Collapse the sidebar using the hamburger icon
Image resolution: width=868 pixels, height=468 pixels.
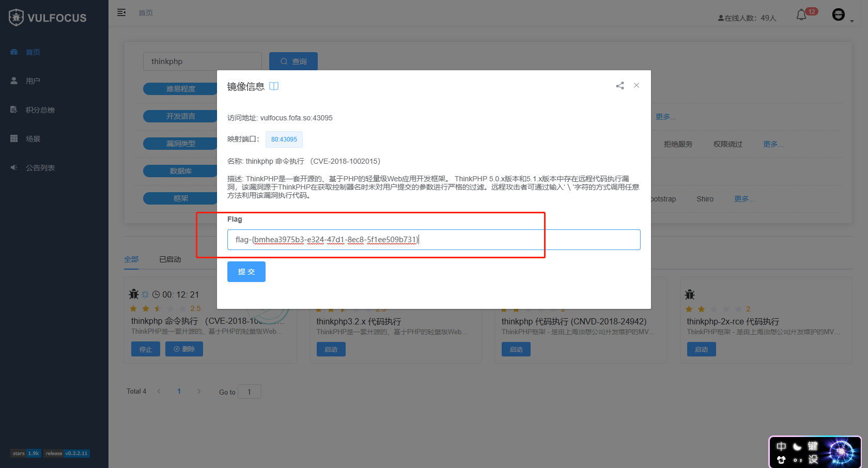pyautogui.click(x=121, y=12)
